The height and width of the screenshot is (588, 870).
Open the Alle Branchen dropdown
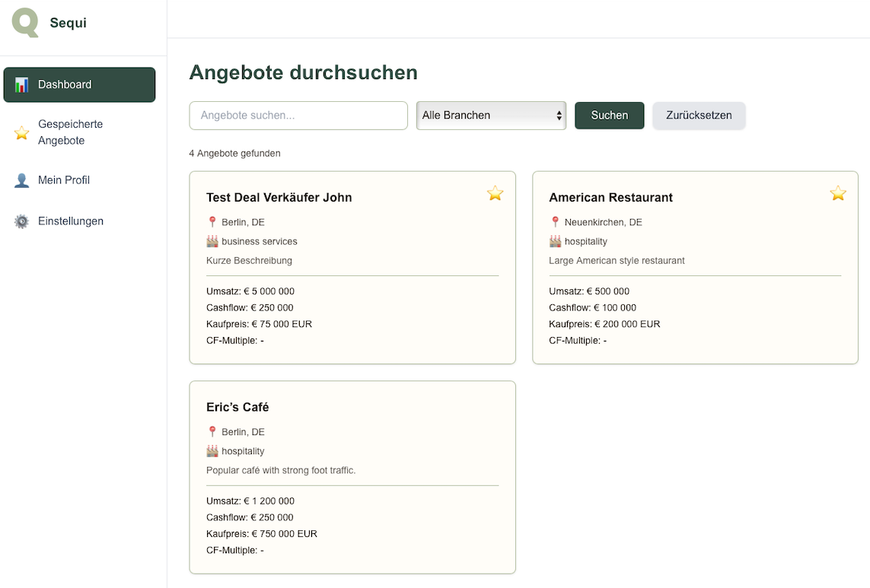tap(491, 116)
